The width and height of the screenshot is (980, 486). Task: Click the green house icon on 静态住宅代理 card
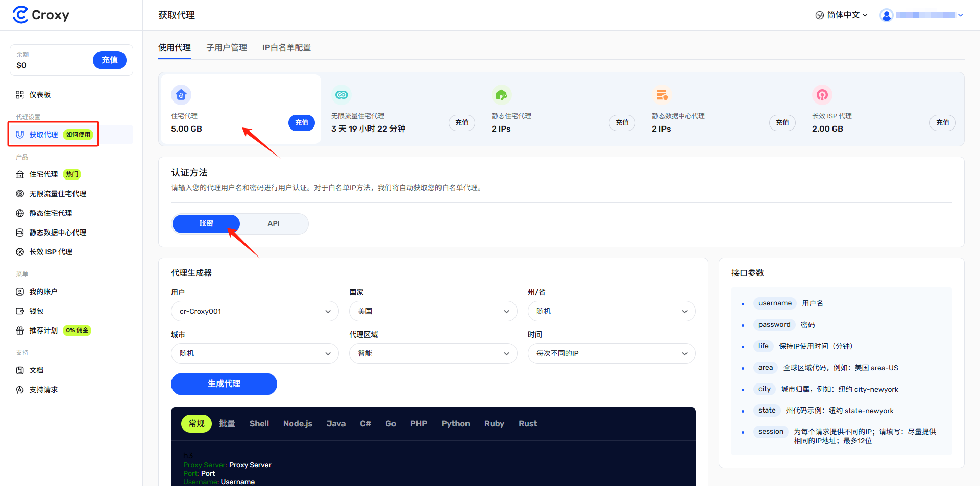point(502,95)
